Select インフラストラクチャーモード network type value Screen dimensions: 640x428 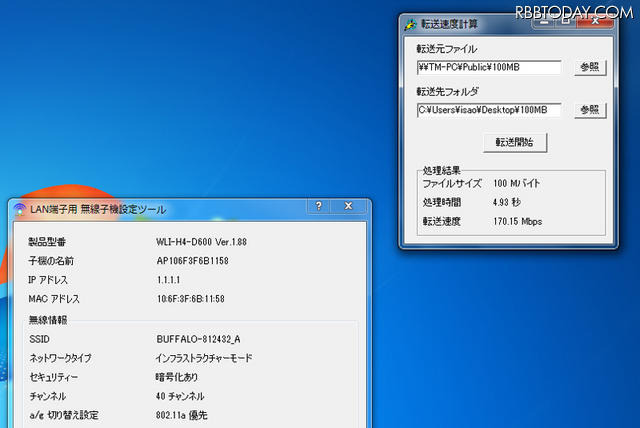point(204,358)
